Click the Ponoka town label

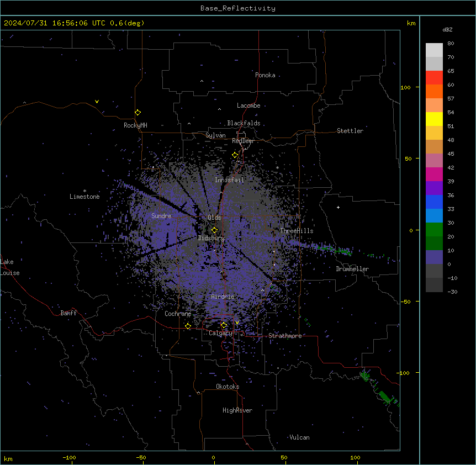(x=265, y=75)
